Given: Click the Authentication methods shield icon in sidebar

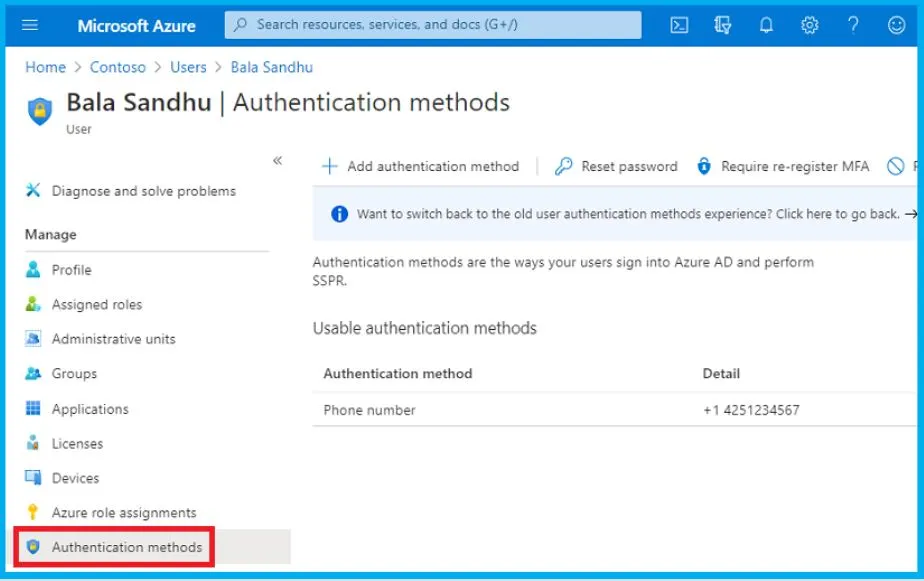Looking at the screenshot, I should pyautogui.click(x=33, y=547).
